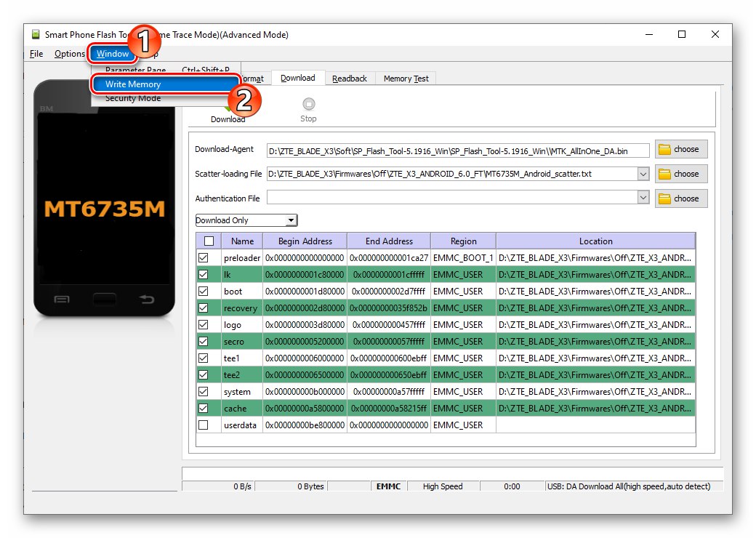The width and height of the screenshot is (756, 538).
Task: Open the Download Only mode dropdown
Action: [246, 220]
